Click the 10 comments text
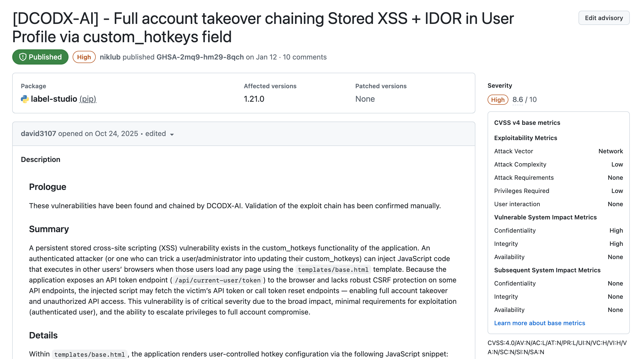This screenshot has width=644, height=359. [x=304, y=57]
